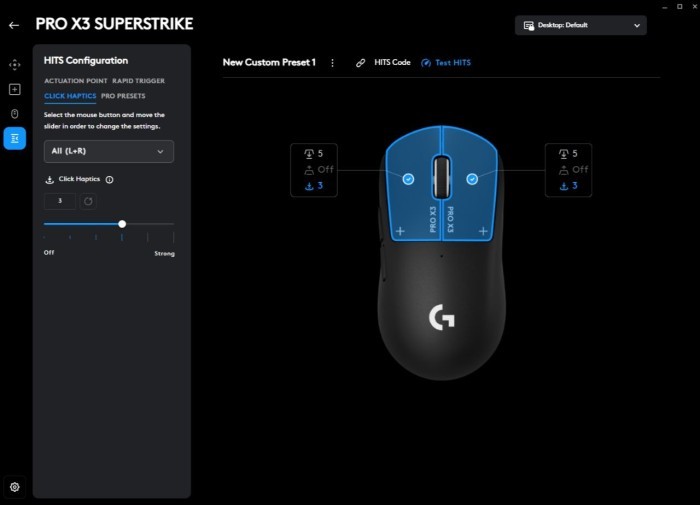Image resolution: width=700 pixels, height=505 pixels.
Task: Click Off value in right info box
Action: coord(580,170)
